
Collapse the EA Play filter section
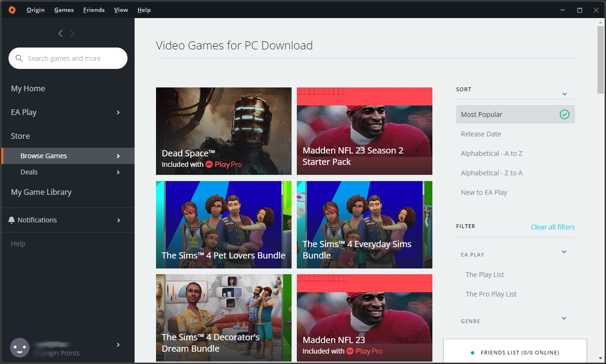[x=564, y=252]
